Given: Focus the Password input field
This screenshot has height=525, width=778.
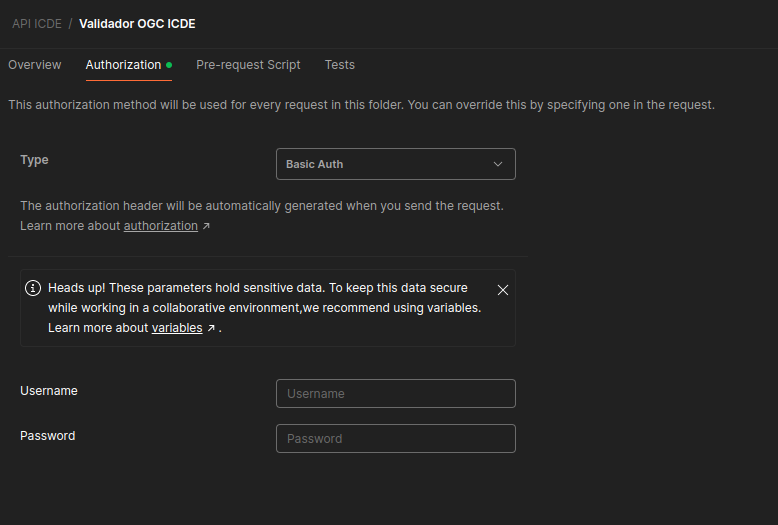Looking at the screenshot, I should click(395, 439).
